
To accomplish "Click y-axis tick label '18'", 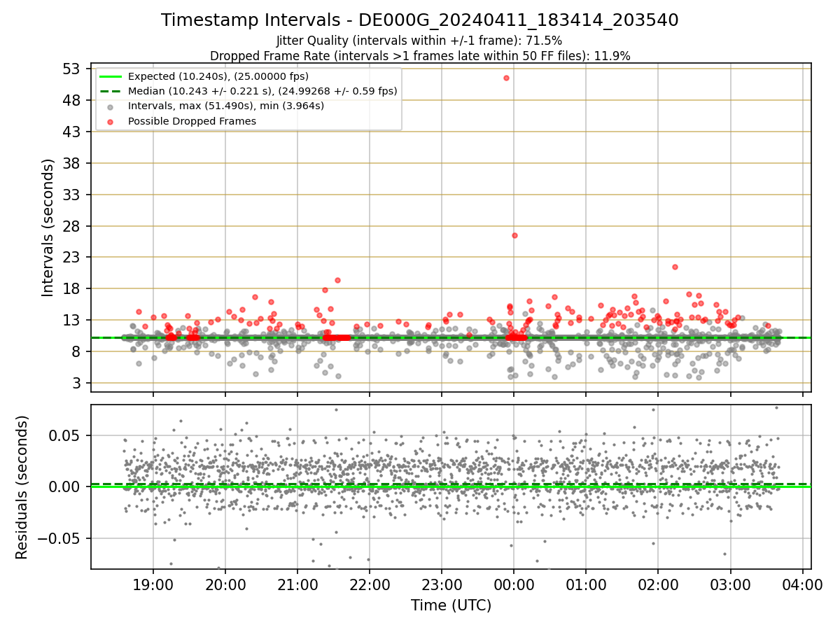I will (x=73, y=288).
